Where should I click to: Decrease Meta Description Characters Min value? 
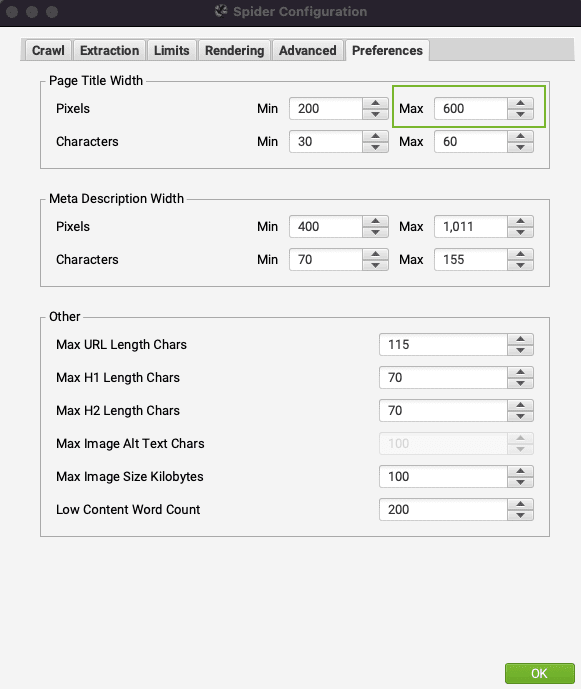(x=375, y=265)
